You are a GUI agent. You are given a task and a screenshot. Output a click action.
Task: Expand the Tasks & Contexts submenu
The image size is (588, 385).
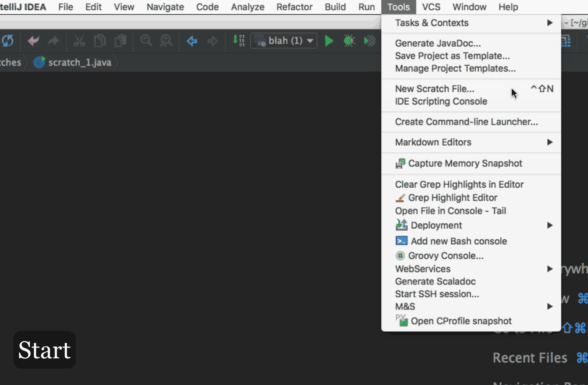[432, 23]
